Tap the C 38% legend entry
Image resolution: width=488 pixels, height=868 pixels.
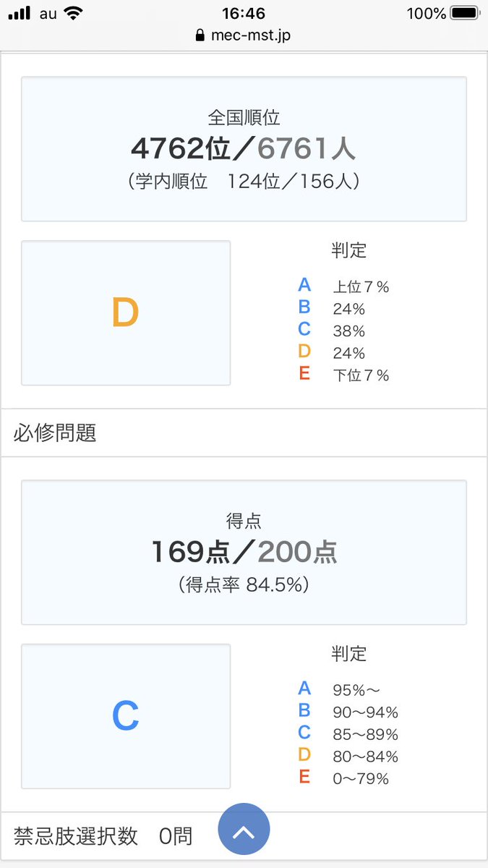click(333, 331)
